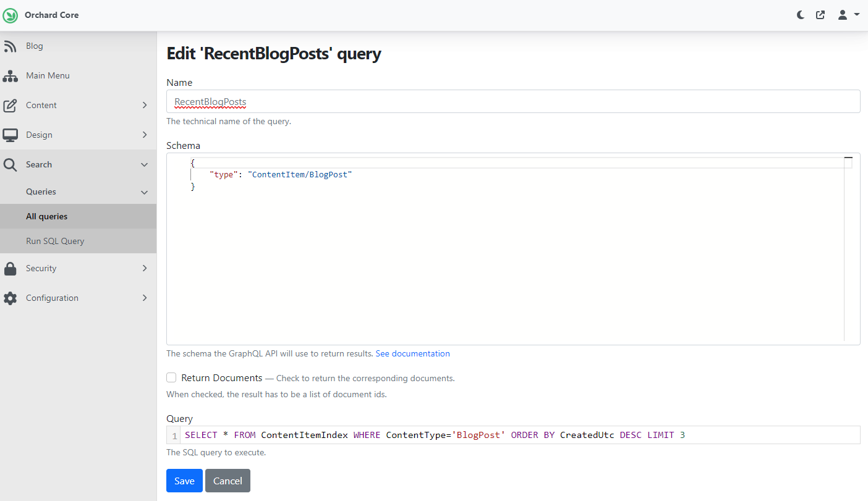Click the Design sidebar label
868x501 pixels.
[39, 135]
